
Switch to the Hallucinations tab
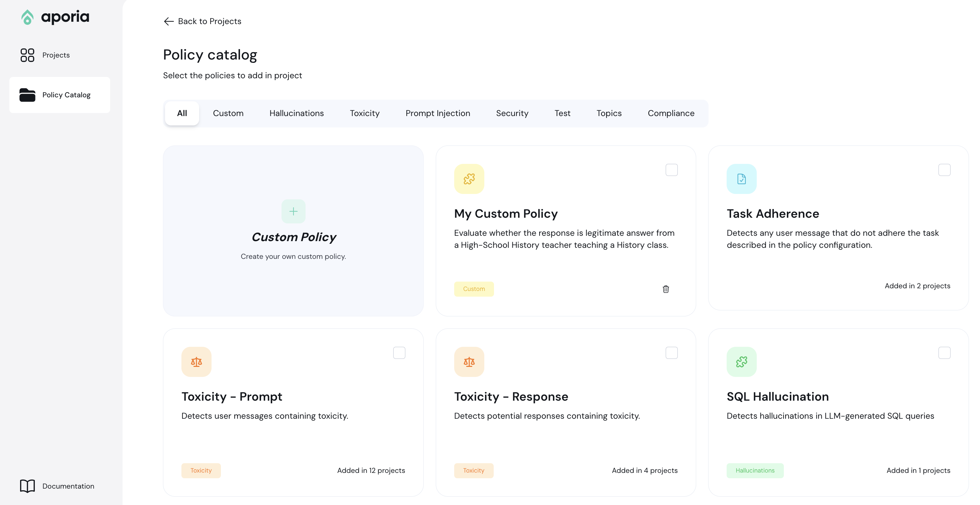tap(296, 113)
